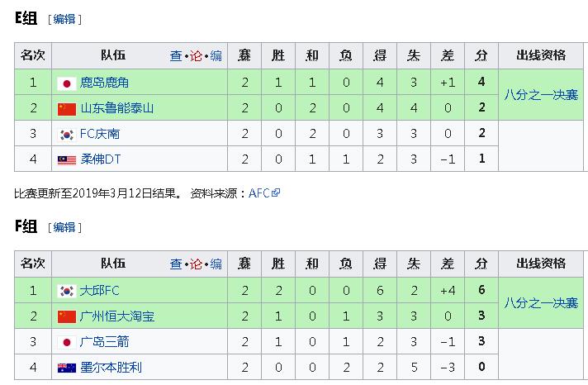Click the South Korea flag beside 大邱FC

(67, 291)
